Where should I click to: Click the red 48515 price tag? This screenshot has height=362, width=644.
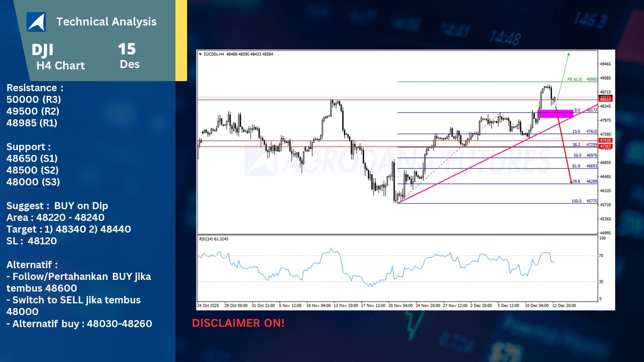605,99
